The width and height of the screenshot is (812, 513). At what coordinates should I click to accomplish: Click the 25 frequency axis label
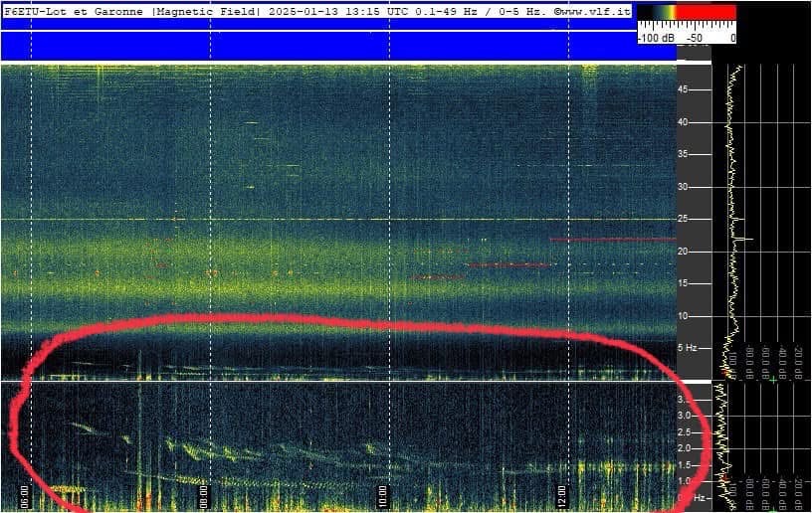[x=684, y=219]
